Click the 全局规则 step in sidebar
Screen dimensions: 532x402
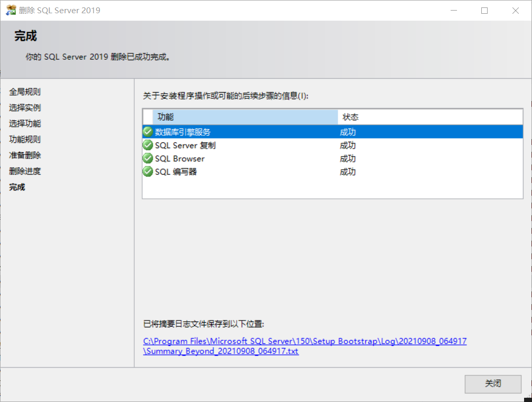point(25,92)
